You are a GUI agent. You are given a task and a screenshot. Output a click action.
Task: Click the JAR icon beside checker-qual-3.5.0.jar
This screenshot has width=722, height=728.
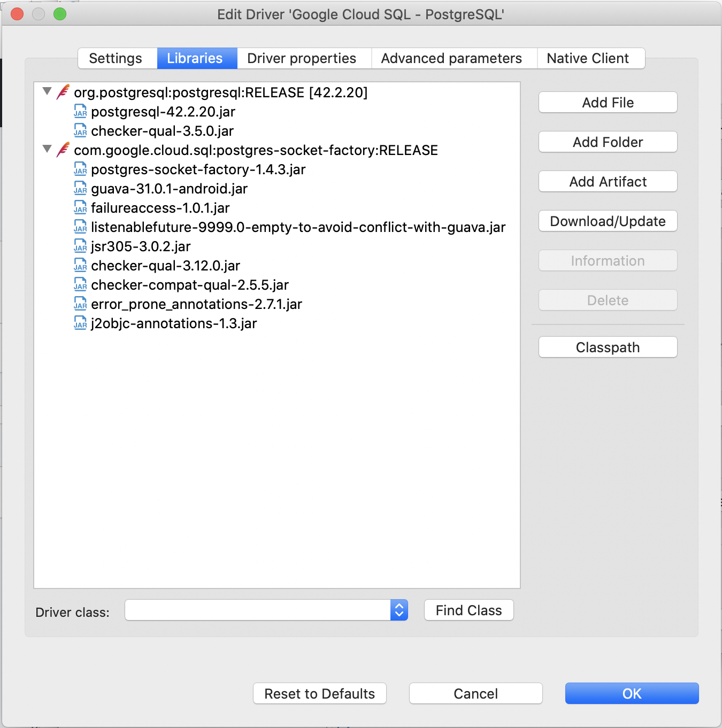pos(80,131)
